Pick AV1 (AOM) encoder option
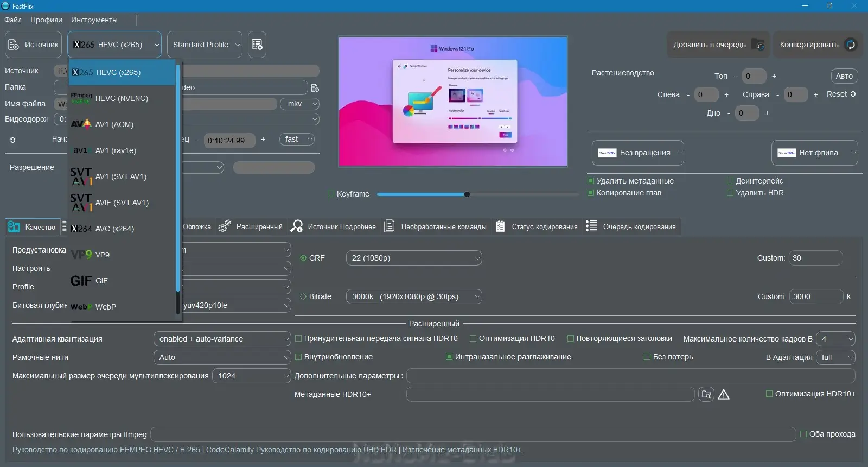 122,124
